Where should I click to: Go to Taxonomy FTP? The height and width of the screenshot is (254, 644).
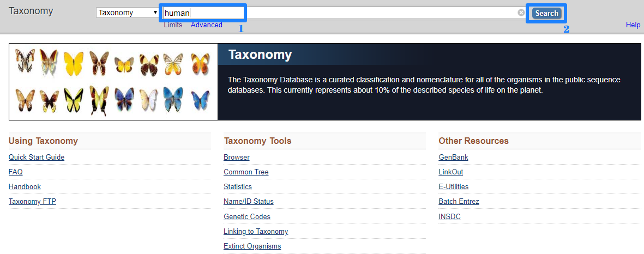[x=33, y=202]
